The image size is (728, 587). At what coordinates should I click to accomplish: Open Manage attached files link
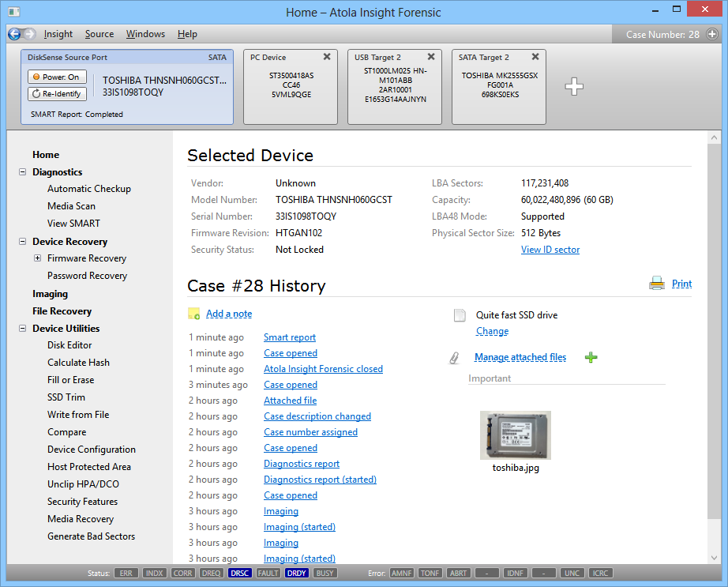(x=520, y=357)
